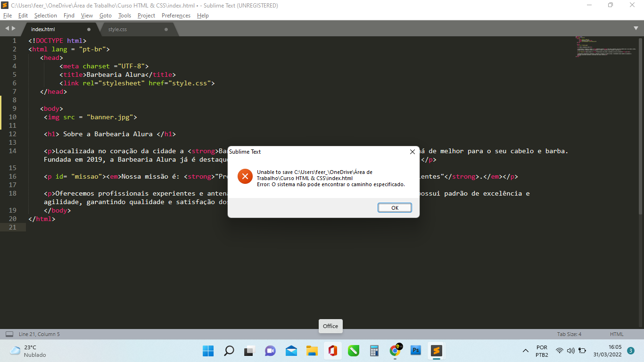This screenshot has width=644, height=362.
Task: Open Photoshop on taskbar
Action: [416, 351]
